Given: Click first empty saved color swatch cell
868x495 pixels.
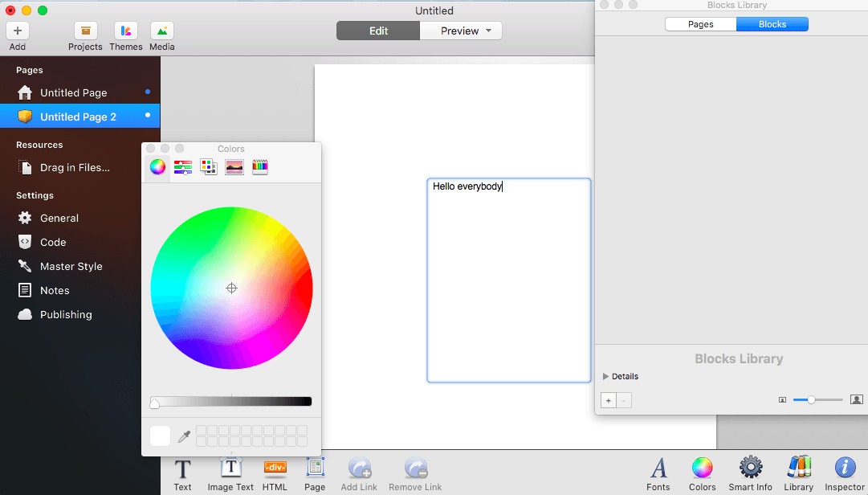Looking at the screenshot, I should 201,430.
